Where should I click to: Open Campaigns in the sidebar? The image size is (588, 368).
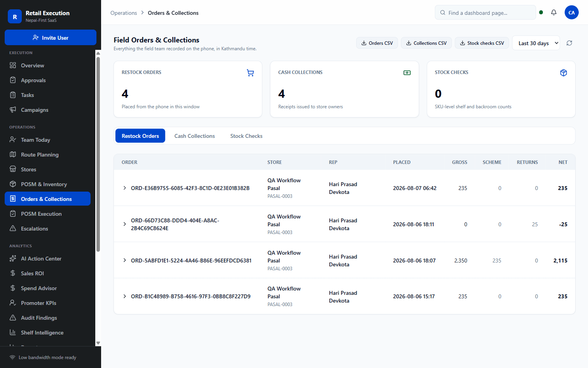[x=47, y=110]
